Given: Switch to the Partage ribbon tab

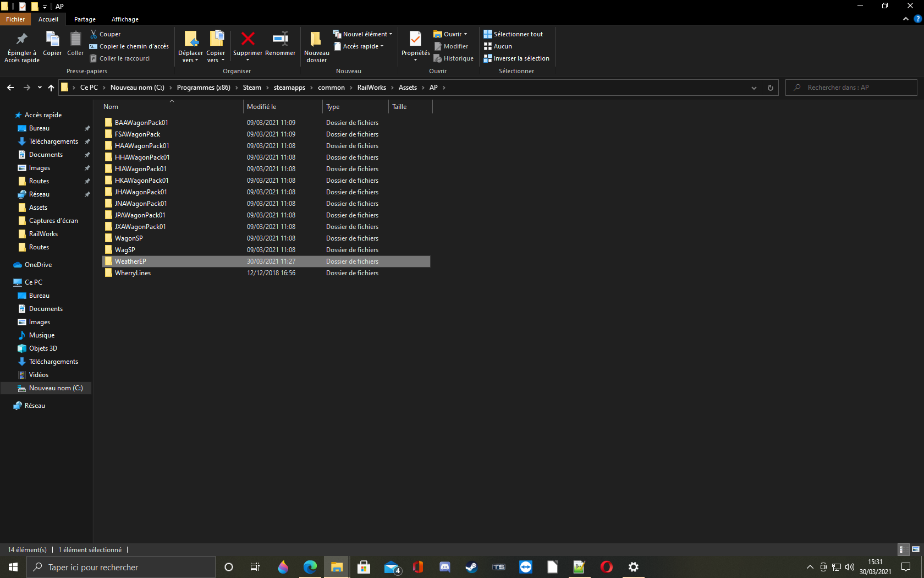Looking at the screenshot, I should 85,19.
